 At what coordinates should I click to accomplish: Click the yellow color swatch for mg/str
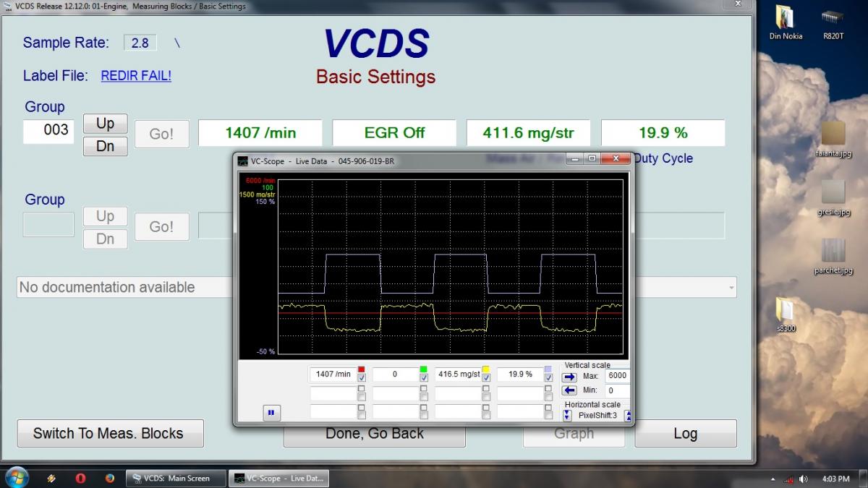(486, 369)
